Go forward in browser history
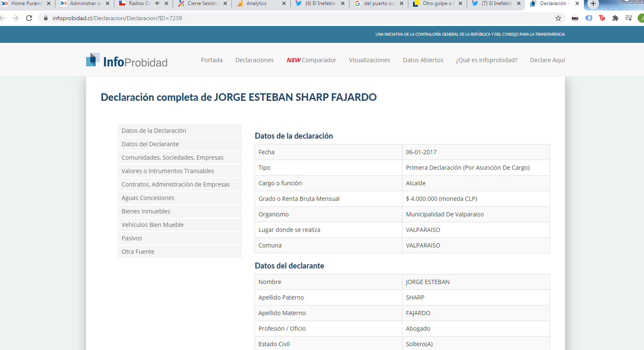 [16, 18]
